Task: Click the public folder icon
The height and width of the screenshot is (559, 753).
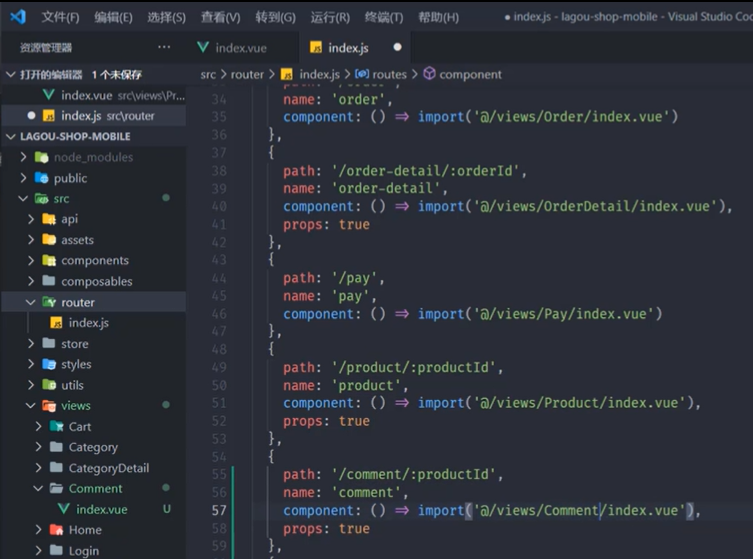Action: pos(42,178)
